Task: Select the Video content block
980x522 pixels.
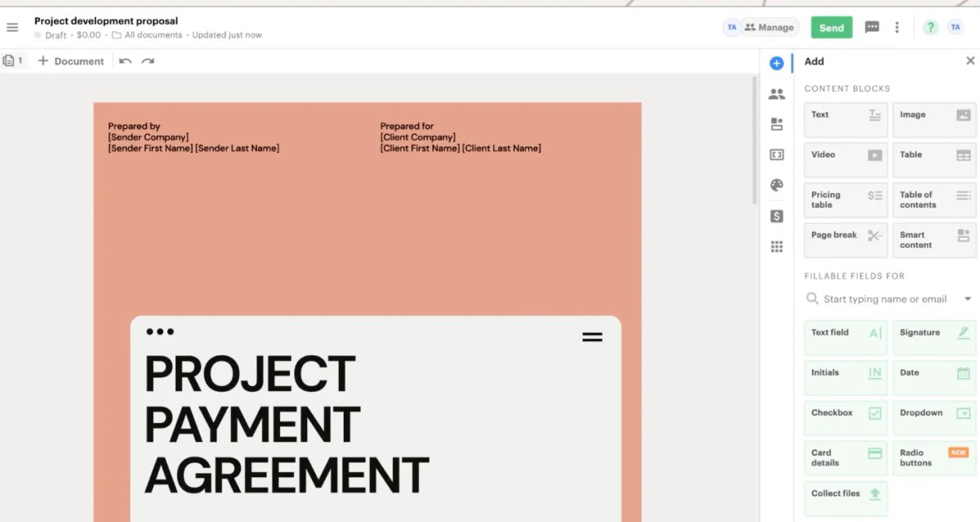Action: (845, 159)
